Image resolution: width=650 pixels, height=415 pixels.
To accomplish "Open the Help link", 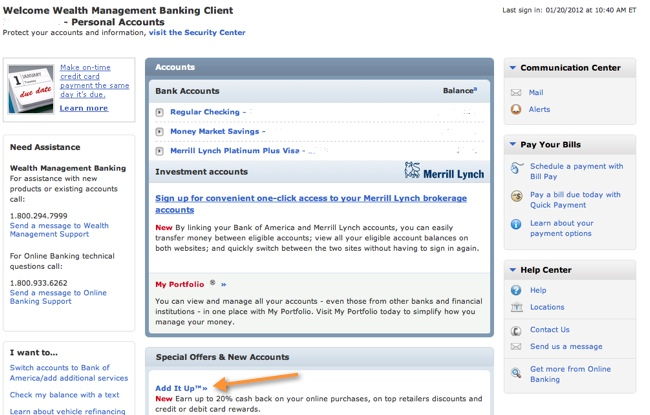I will pos(538,290).
